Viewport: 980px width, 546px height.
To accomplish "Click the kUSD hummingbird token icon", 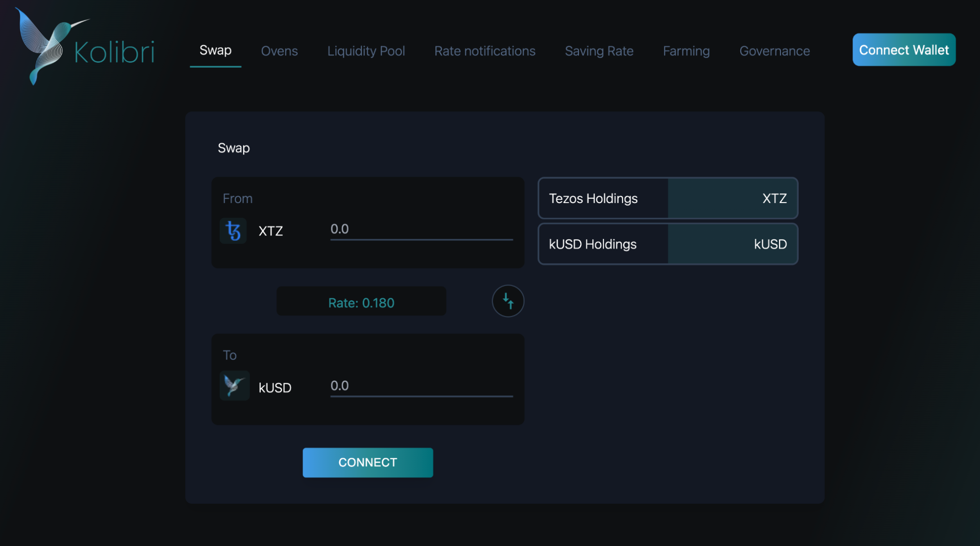I will point(234,386).
